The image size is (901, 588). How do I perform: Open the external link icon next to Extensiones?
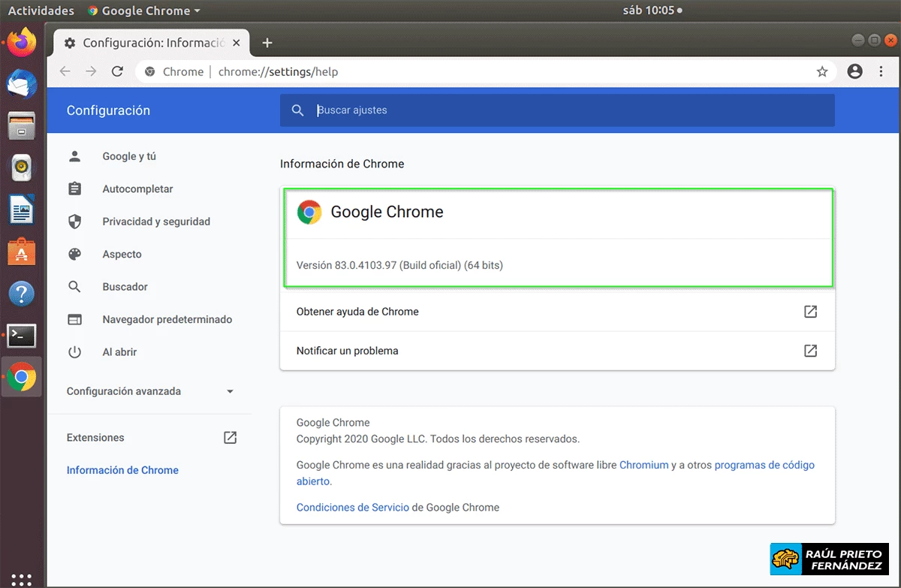pos(230,437)
